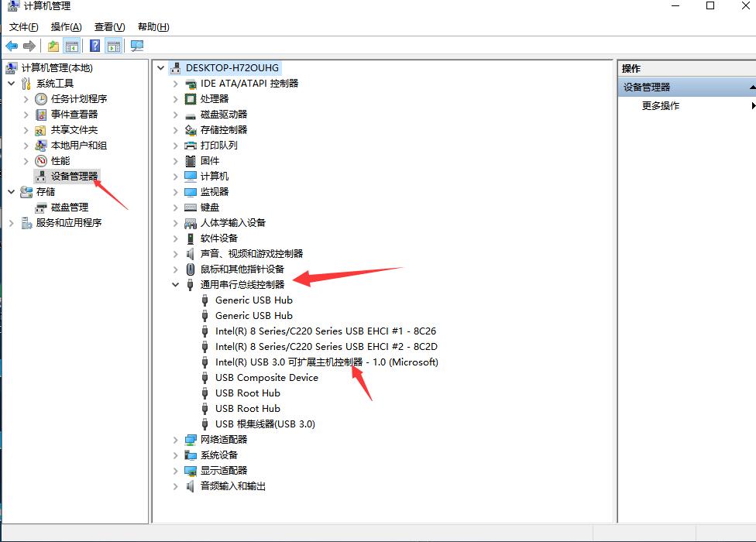756x542 pixels.
Task: Click the 任务计划程序 clock icon
Action: pyautogui.click(x=41, y=99)
